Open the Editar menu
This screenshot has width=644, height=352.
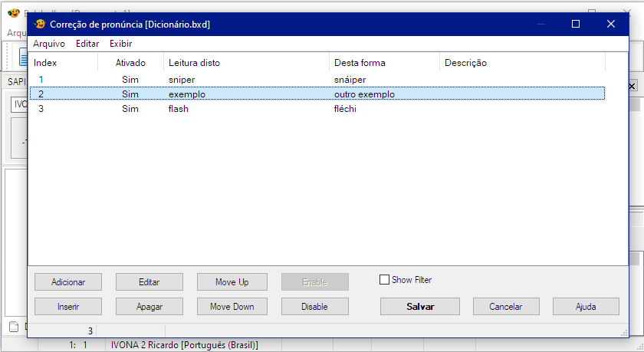[87, 44]
